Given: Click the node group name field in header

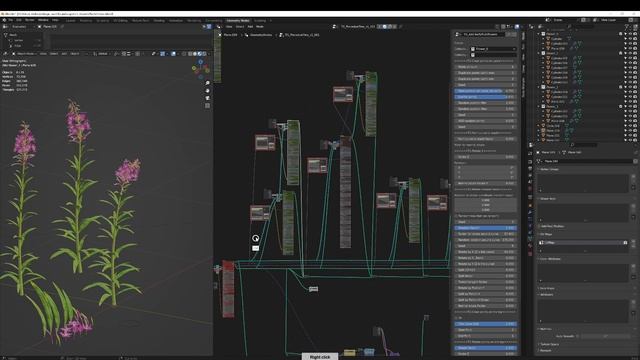Looking at the screenshot, I should pos(358,27).
